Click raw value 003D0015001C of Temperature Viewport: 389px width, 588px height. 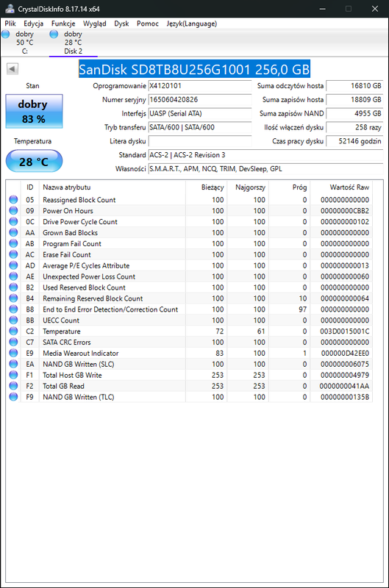pyautogui.click(x=344, y=331)
